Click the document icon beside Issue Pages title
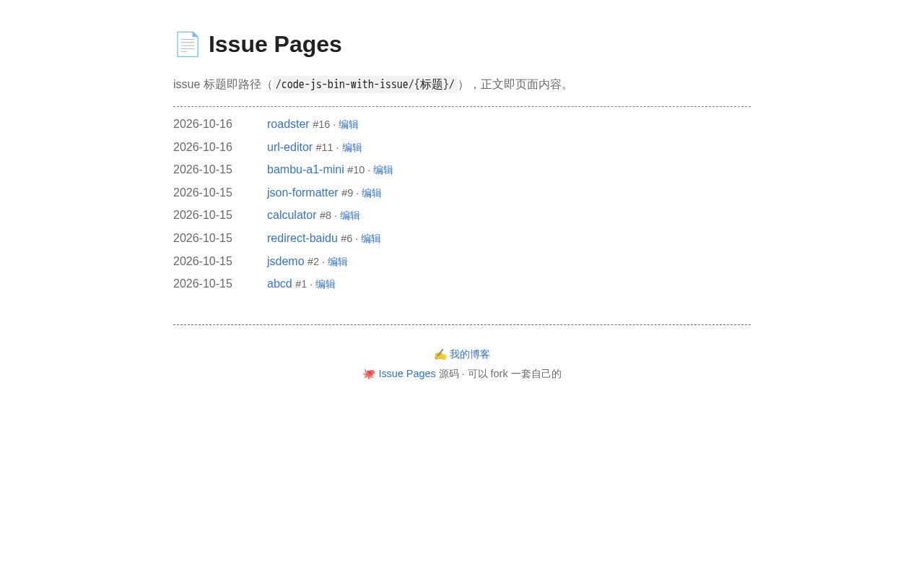 pos(188,44)
